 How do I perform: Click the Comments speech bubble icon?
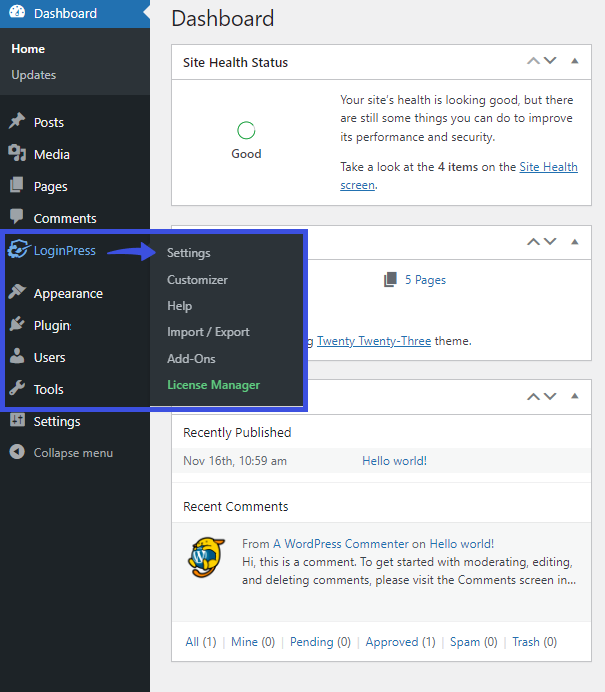(x=17, y=216)
